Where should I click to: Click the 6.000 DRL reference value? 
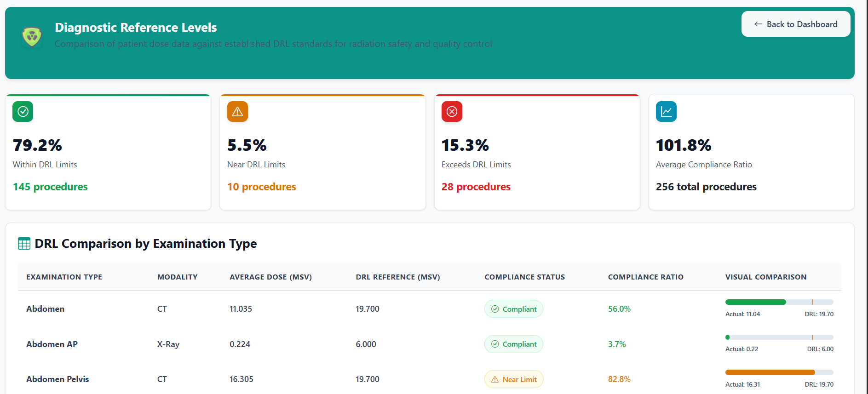366,344
